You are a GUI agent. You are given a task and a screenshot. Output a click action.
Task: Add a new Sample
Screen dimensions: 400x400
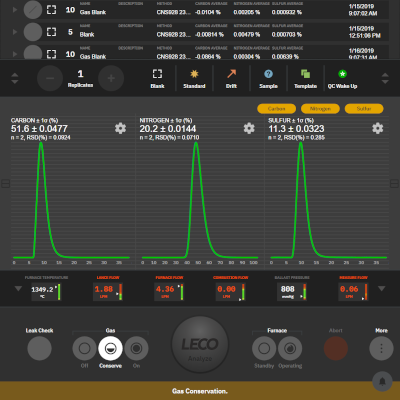[268, 79]
